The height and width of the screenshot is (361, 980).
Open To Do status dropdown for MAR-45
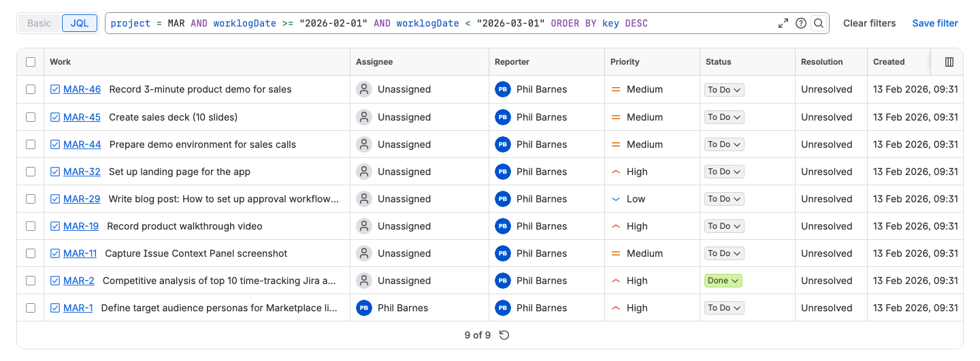(724, 117)
